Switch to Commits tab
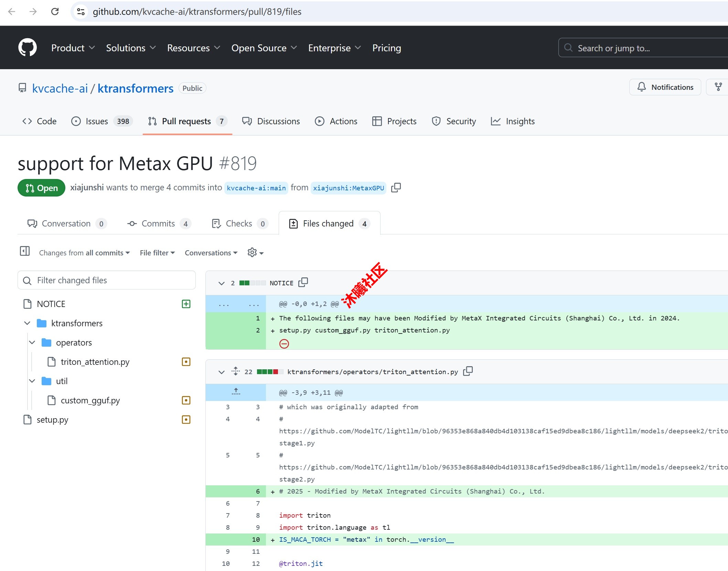The image size is (728, 571). point(159,223)
